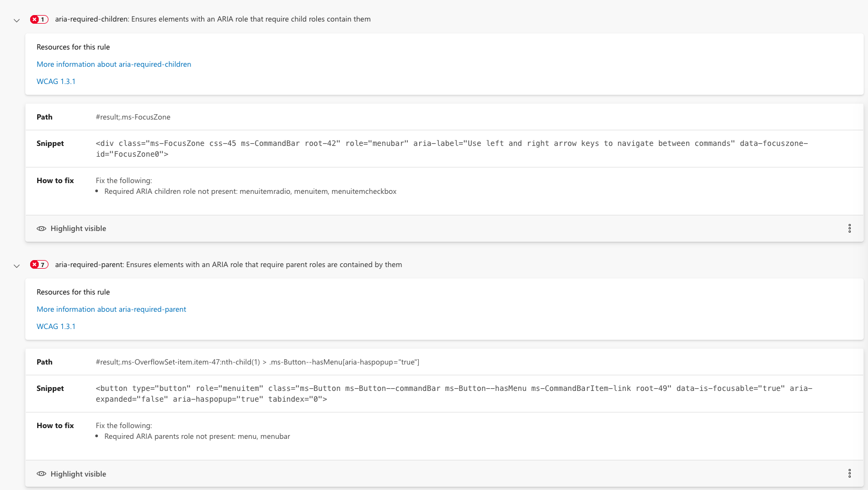868x490 pixels.
Task: Click More information about aria-required-parent link
Action: [111, 309]
